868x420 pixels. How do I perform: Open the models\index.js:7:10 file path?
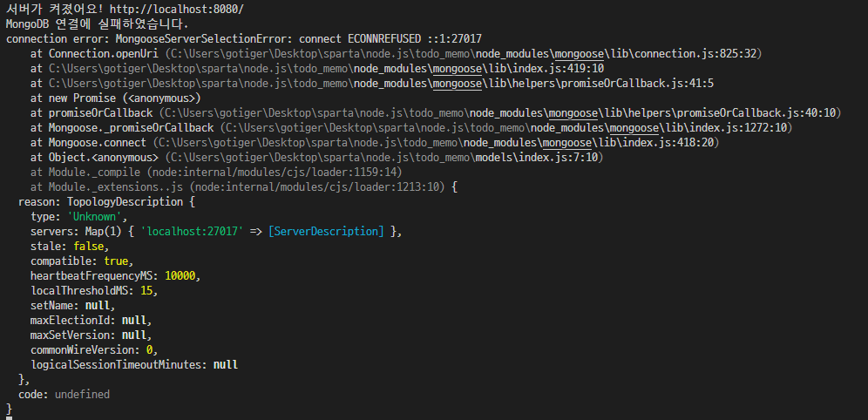point(383,158)
